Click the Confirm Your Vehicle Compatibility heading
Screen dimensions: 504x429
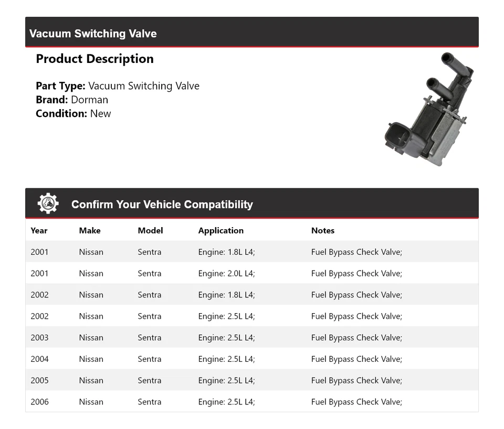tap(162, 205)
